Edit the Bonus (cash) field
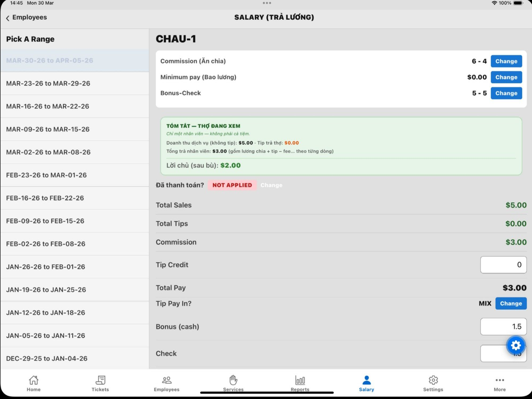The image size is (532, 399). (503, 327)
